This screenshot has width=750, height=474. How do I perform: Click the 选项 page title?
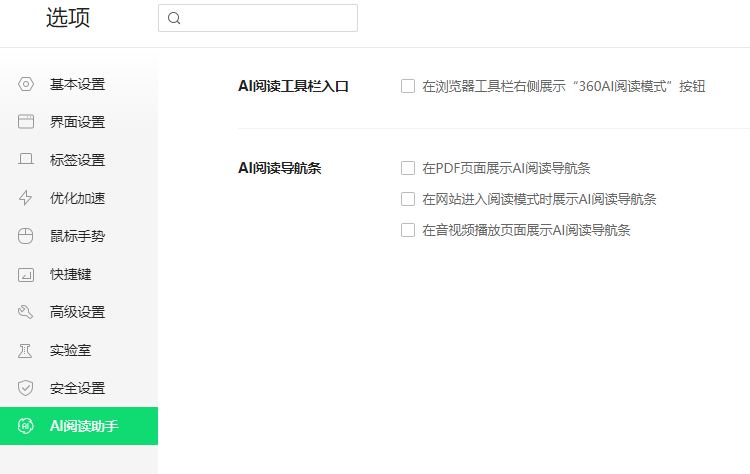click(x=69, y=18)
